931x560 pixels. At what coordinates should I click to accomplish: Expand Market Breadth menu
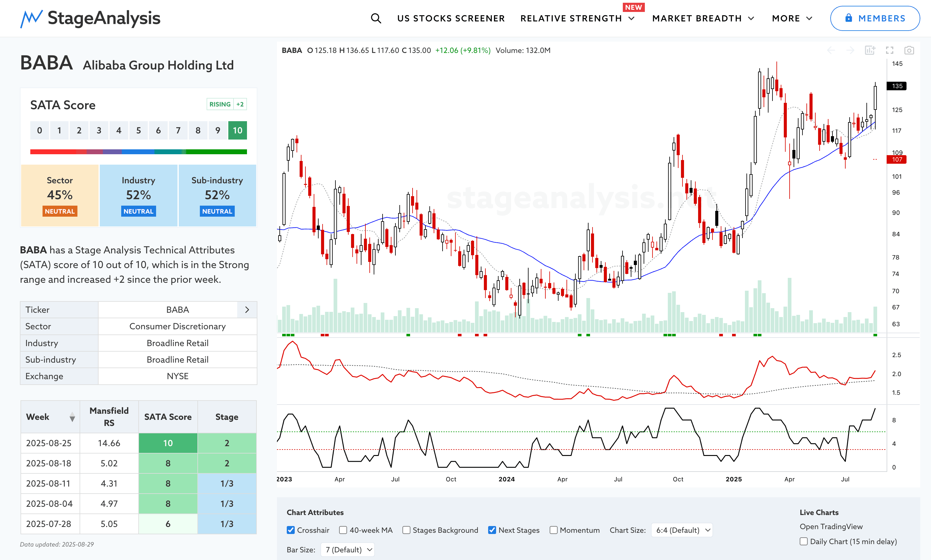703,18
